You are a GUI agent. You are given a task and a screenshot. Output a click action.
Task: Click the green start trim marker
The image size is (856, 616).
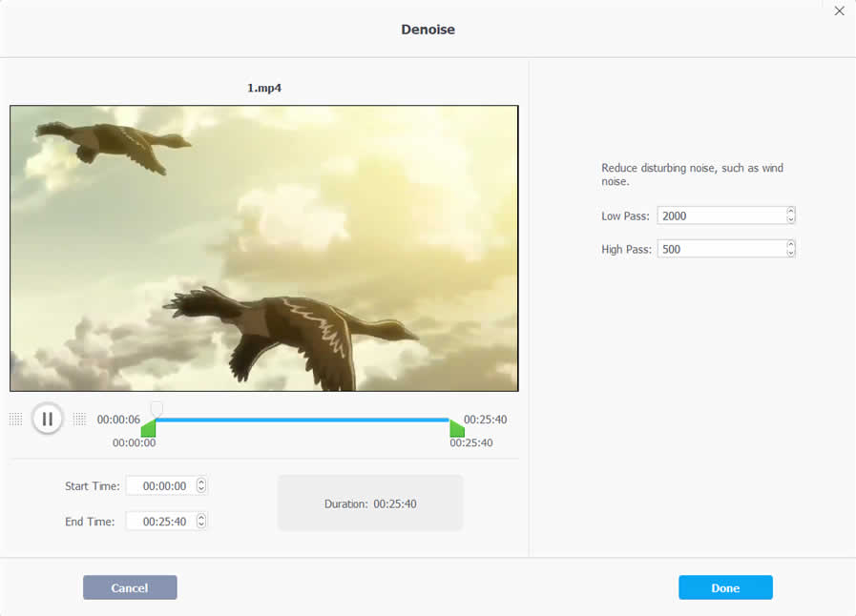coord(148,429)
